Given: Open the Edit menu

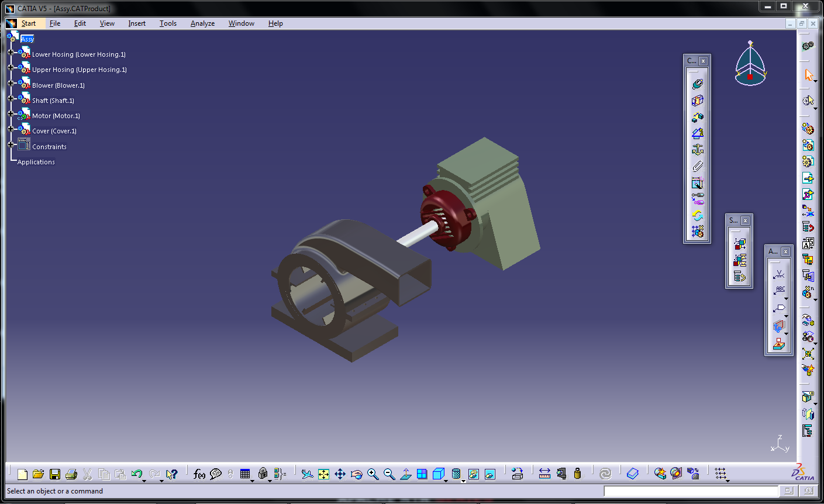Looking at the screenshot, I should tap(80, 23).
